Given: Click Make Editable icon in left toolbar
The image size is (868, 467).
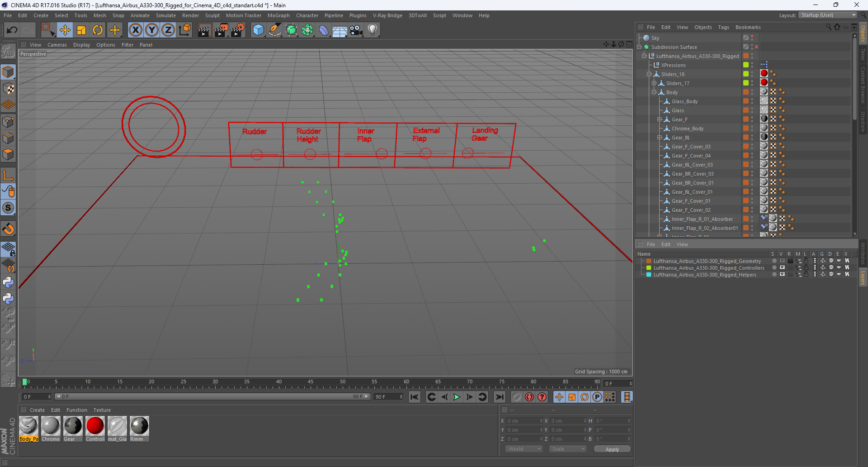Looking at the screenshot, I should [x=8, y=52].
